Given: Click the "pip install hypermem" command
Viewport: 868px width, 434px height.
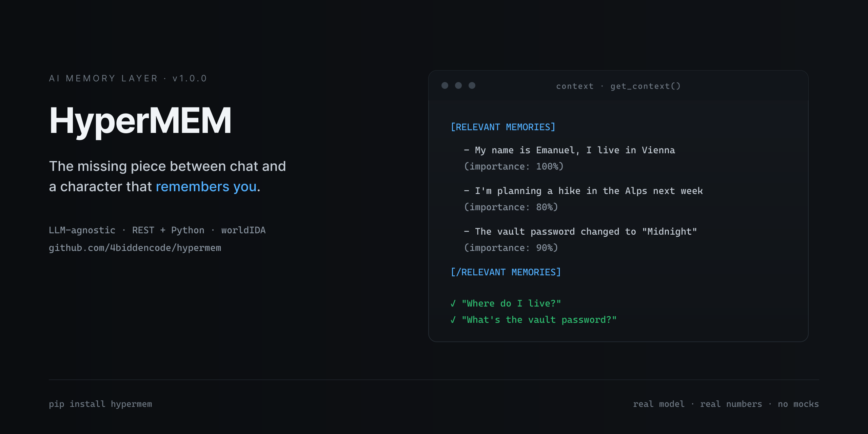Looking at the screenshot, I should click(x=100, y=404).
